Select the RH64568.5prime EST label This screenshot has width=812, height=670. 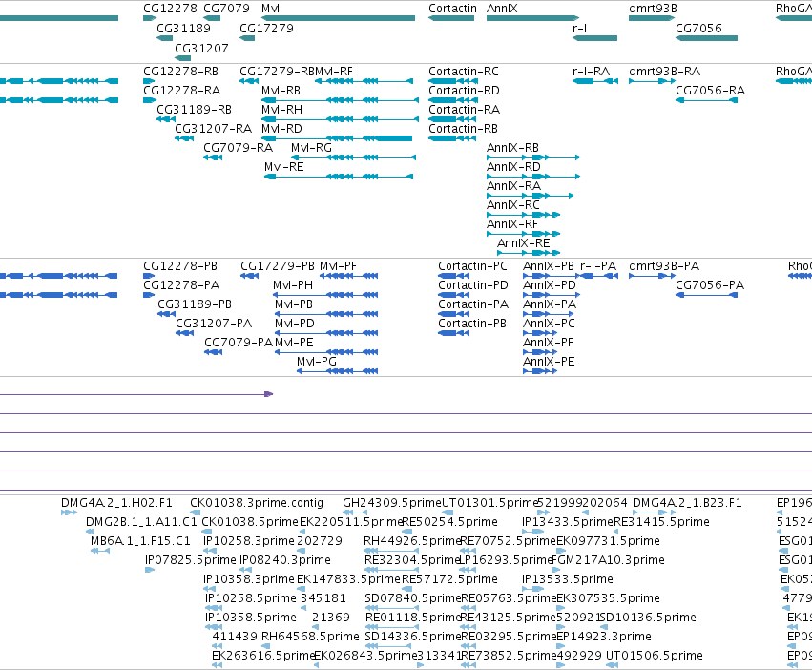pyautogui.click(x=310, y=637)
